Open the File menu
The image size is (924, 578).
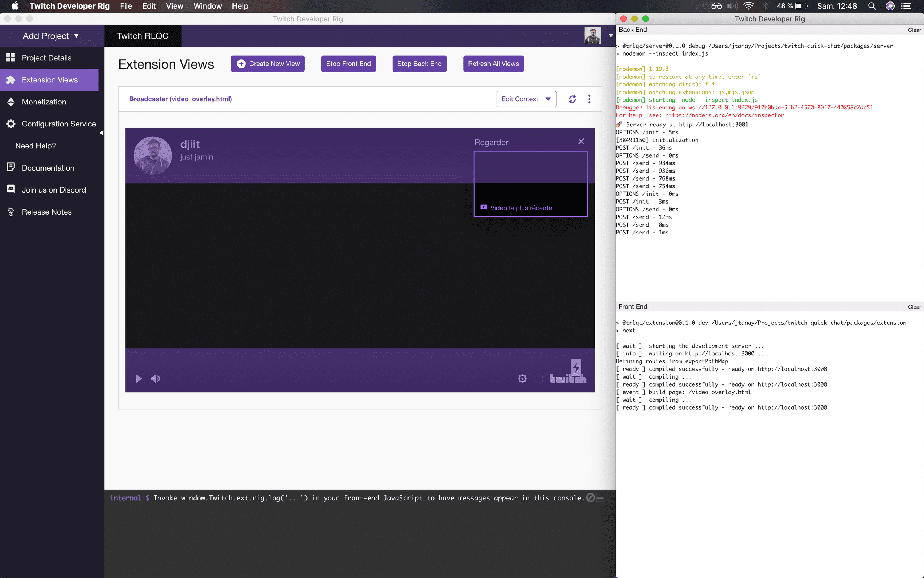126,6
